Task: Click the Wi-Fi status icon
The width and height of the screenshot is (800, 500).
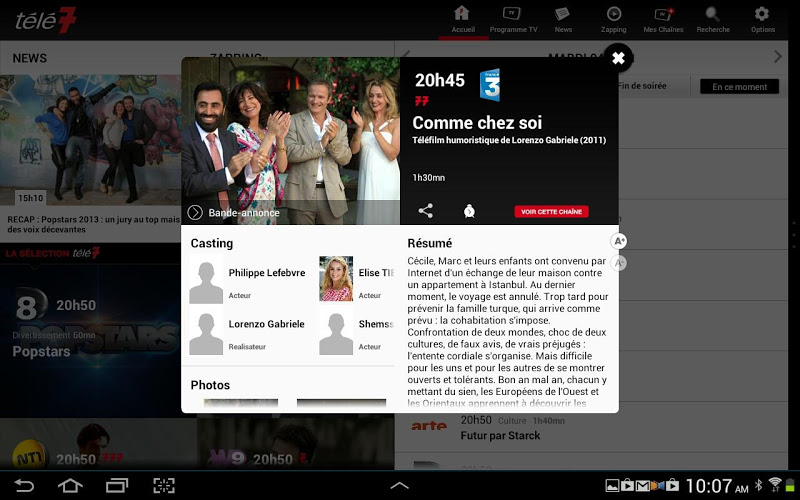Action: tap(775, 485)
